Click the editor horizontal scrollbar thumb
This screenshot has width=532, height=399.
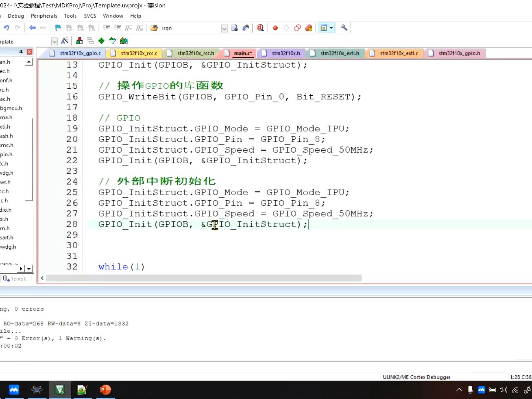click(204, 278)
